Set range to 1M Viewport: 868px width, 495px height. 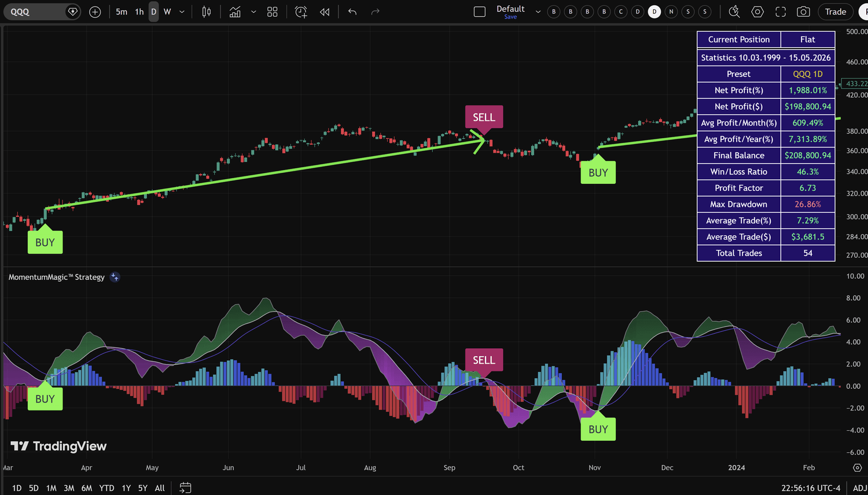pyautogui.click(x=52, y=488)
